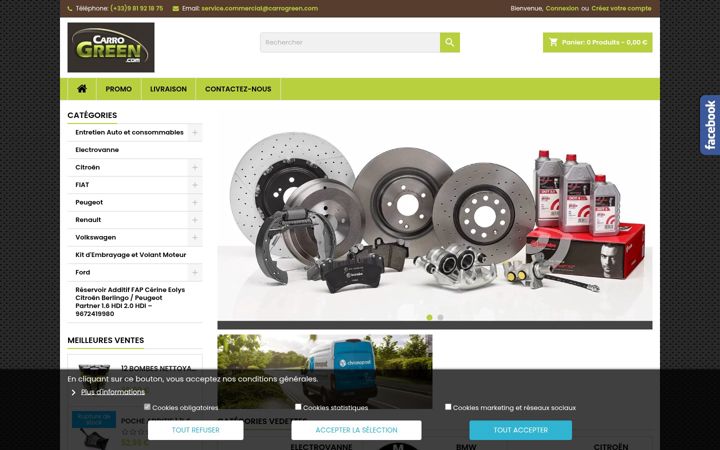Open the Volkswagen category link
Screen dimensions: 720x450
(96, 237)
